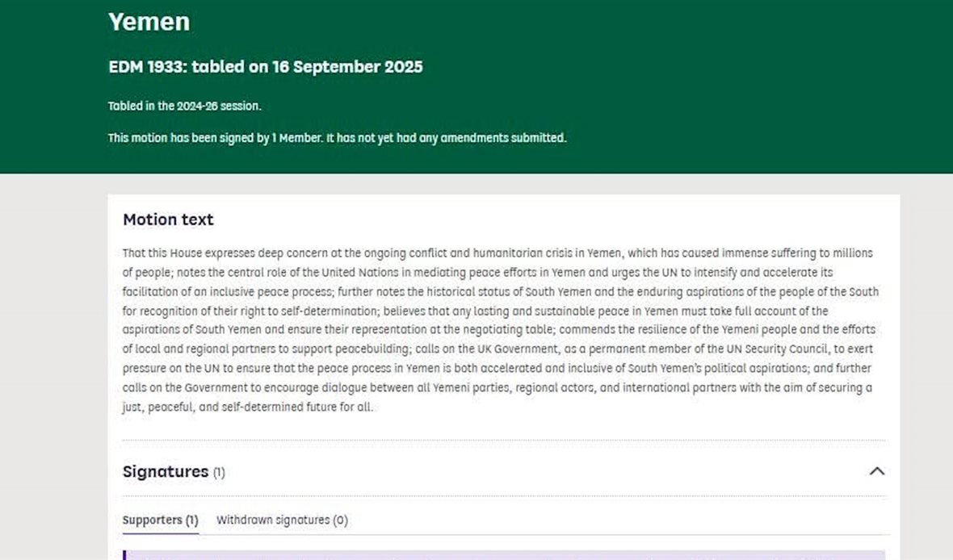
Task: Click the Yemen page title
Action: tap(149, 22)
